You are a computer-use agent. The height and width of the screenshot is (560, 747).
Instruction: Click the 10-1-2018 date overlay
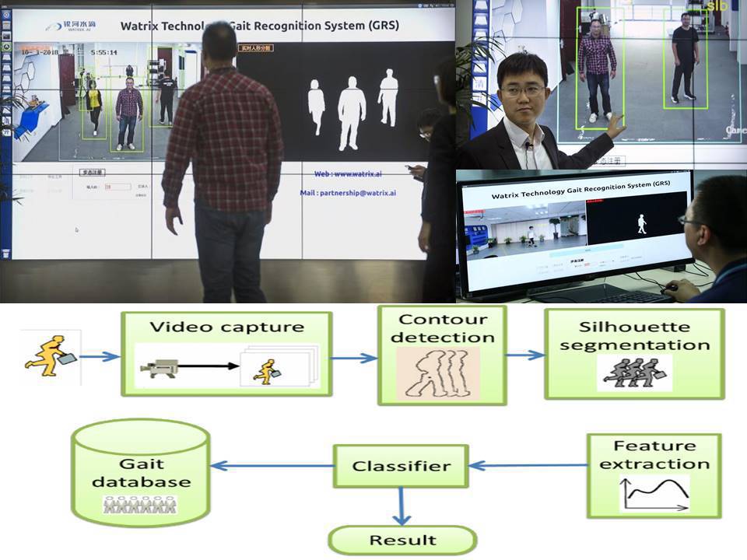40,52
